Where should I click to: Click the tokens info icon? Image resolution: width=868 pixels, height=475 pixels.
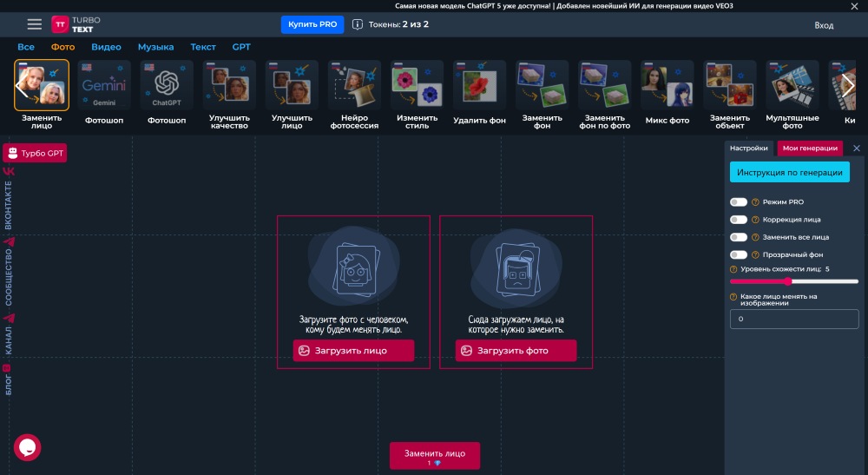[x=358, y=24]
